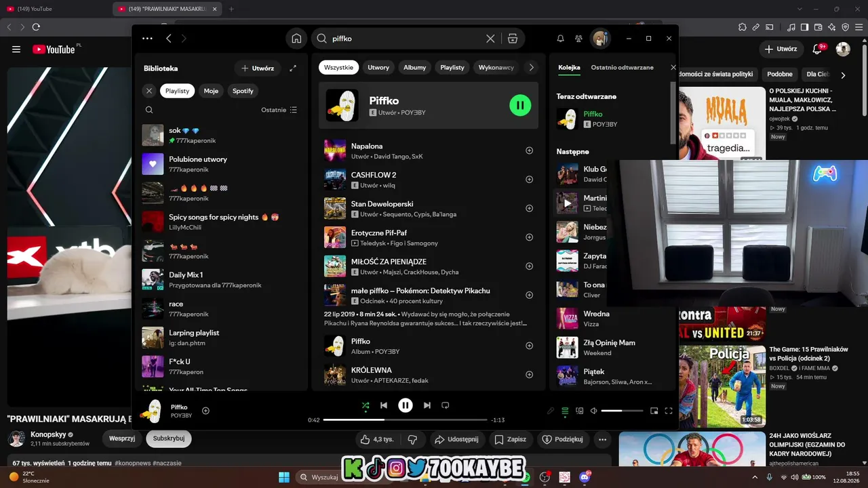
Task: Toggle the Playlisty library filter
Action: [178, 91]
